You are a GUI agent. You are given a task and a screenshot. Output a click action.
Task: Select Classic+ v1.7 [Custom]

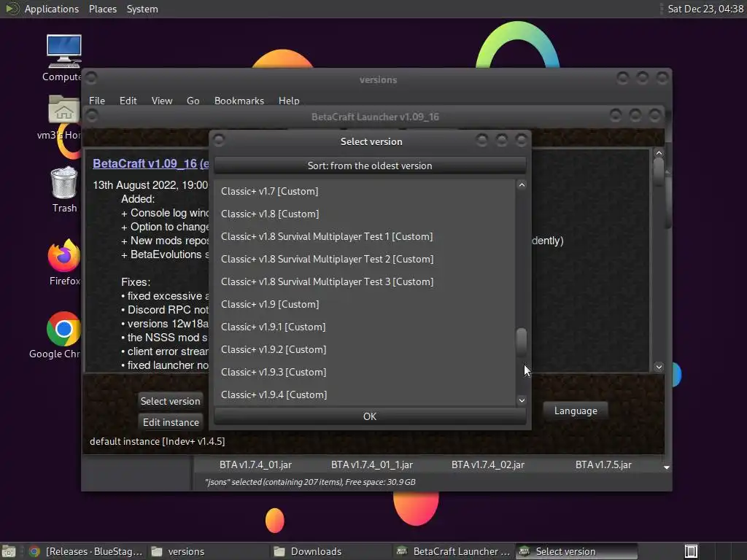[x=365, y=191]
